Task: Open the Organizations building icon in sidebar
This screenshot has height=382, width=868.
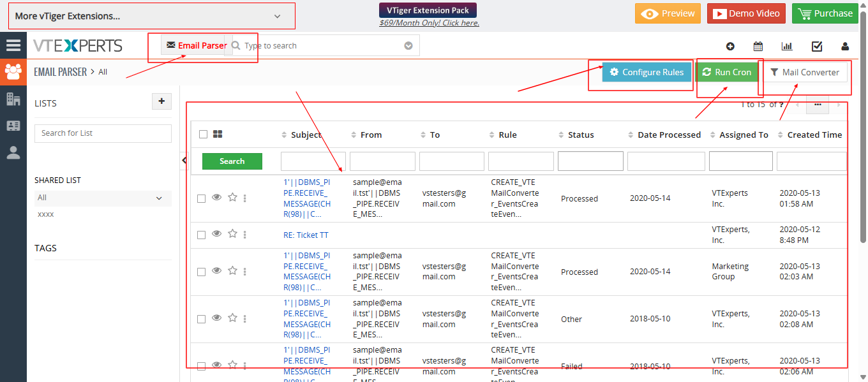Action: (13, 99)
